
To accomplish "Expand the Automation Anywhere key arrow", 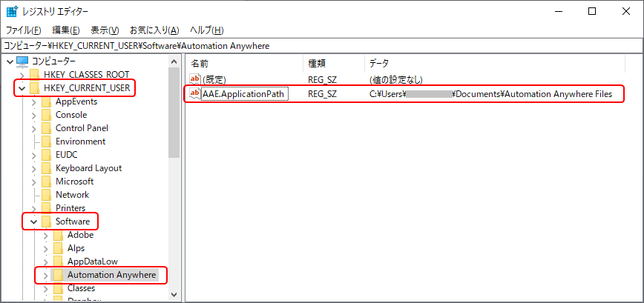I will tap(45, 275).
